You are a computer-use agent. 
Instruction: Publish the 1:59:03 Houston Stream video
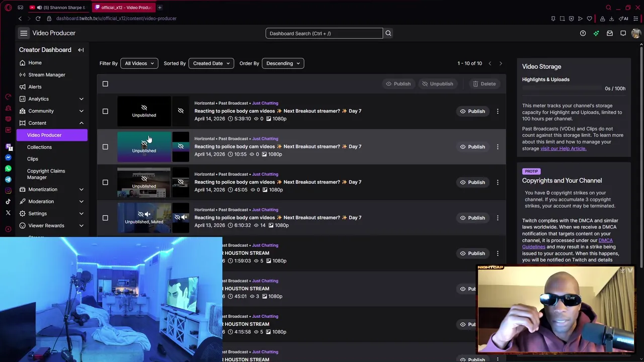(x=472, y=253)
